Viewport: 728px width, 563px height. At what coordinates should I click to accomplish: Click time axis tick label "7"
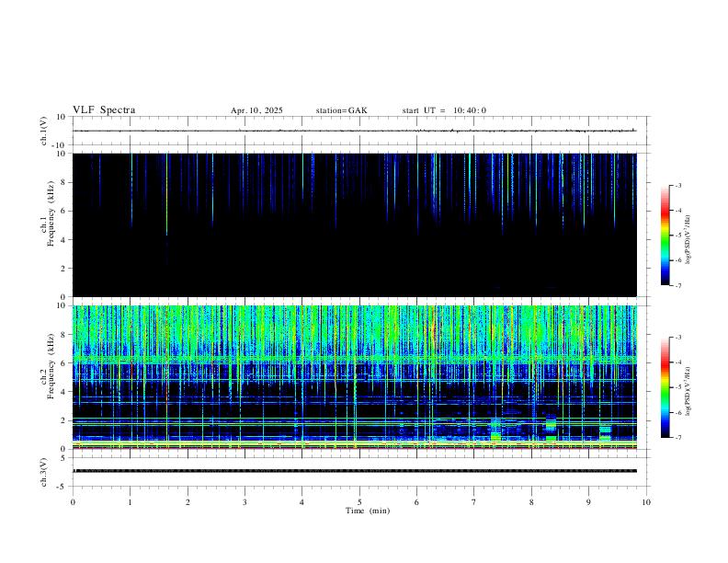click(473, 502)
